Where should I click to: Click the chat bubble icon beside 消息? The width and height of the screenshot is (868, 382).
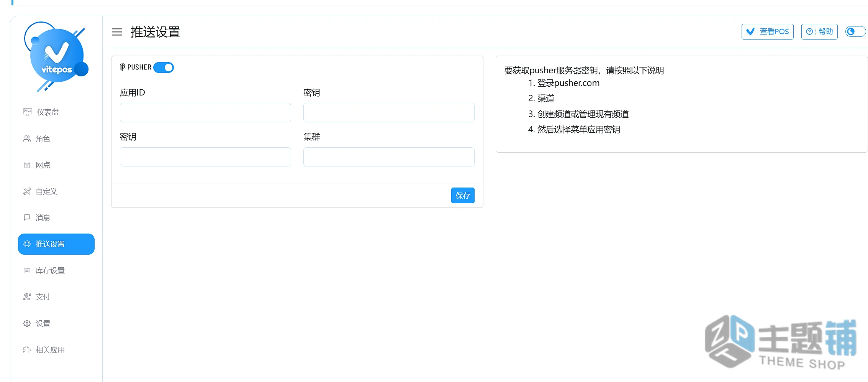click(x=27, y=217)
